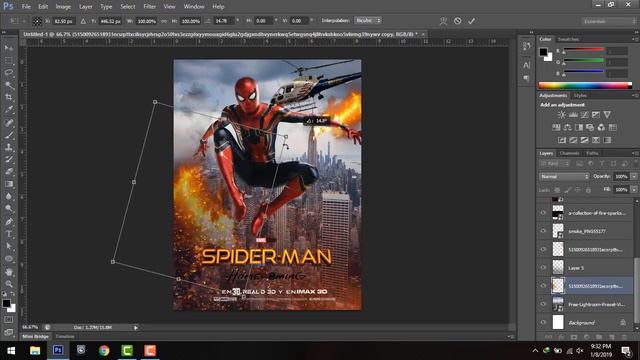640x360 pixels.
Task: Open the Essentials workspace dropdown
Action: coord(608,21)
